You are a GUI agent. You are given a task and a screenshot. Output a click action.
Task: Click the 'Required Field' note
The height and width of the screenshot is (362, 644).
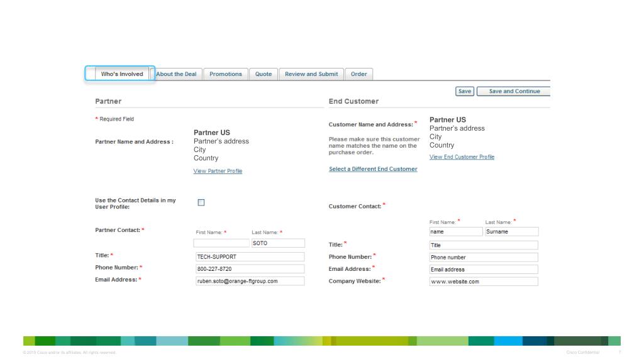(x=114, y=119)
